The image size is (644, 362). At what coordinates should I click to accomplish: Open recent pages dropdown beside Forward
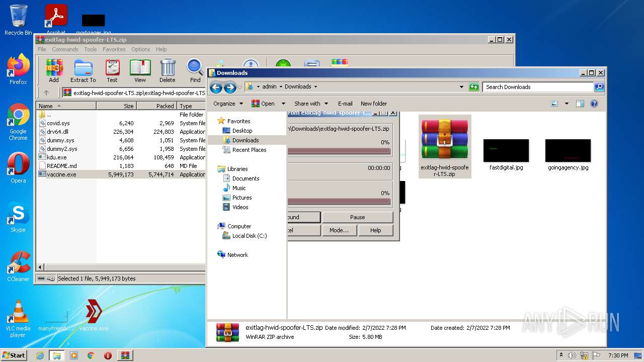click(x=240, y=87)
